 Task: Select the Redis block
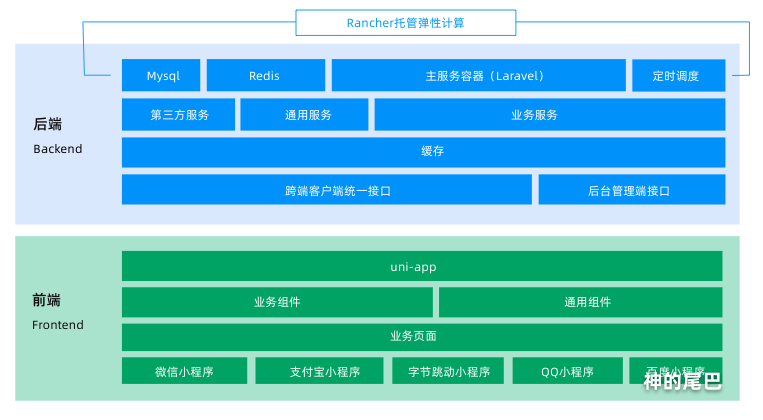point(266,75)
